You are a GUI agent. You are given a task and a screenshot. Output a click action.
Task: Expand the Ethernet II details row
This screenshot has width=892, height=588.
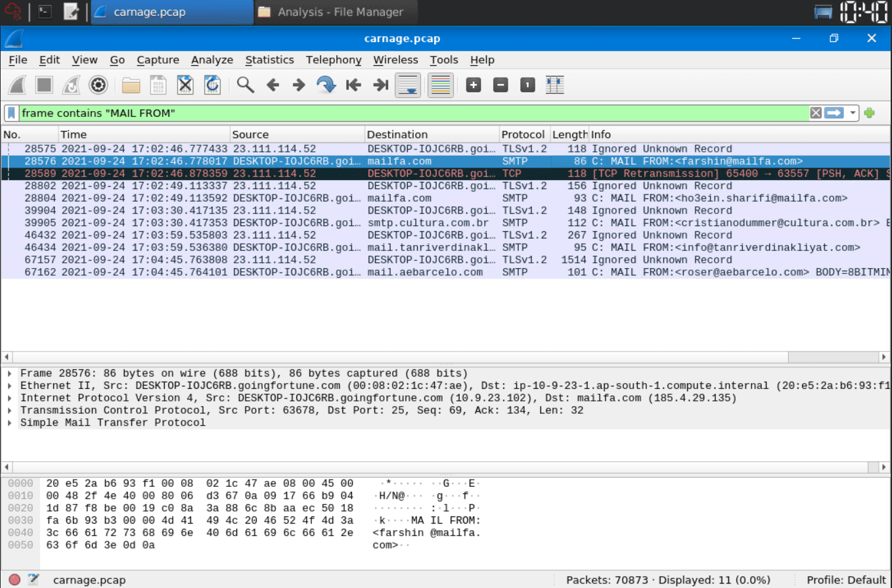[10, 386]
